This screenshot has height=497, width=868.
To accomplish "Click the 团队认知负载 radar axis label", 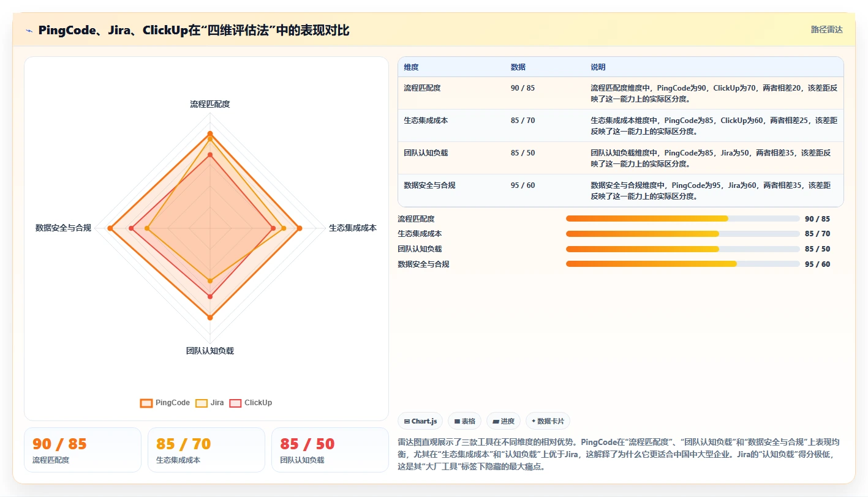I will pos(210,351).
